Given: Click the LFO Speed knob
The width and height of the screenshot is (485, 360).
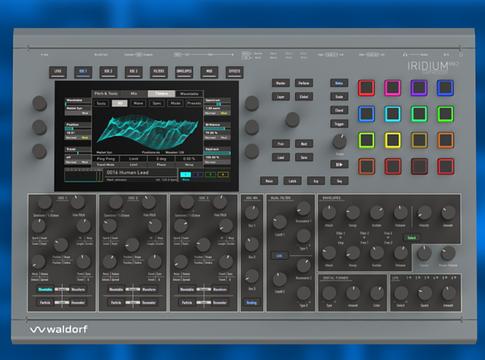Looking at the screenshot, I should pos(425,293).
